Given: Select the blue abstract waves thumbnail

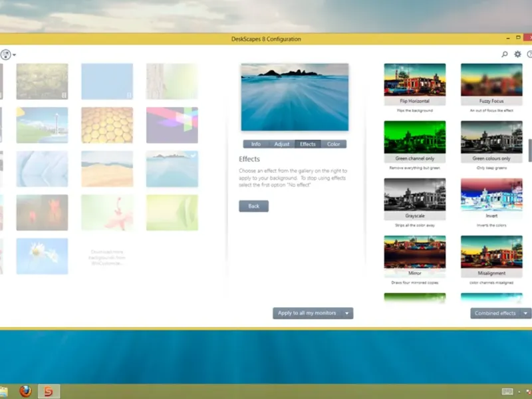Looking at the screenshot, I should pyautogui.click(x=42, y=169).
